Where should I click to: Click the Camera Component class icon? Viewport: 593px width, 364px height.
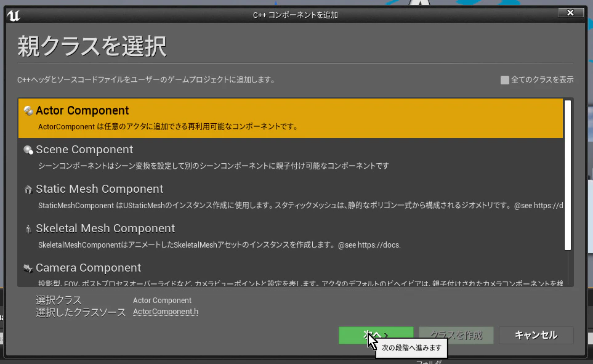click(x=28, y=268)
